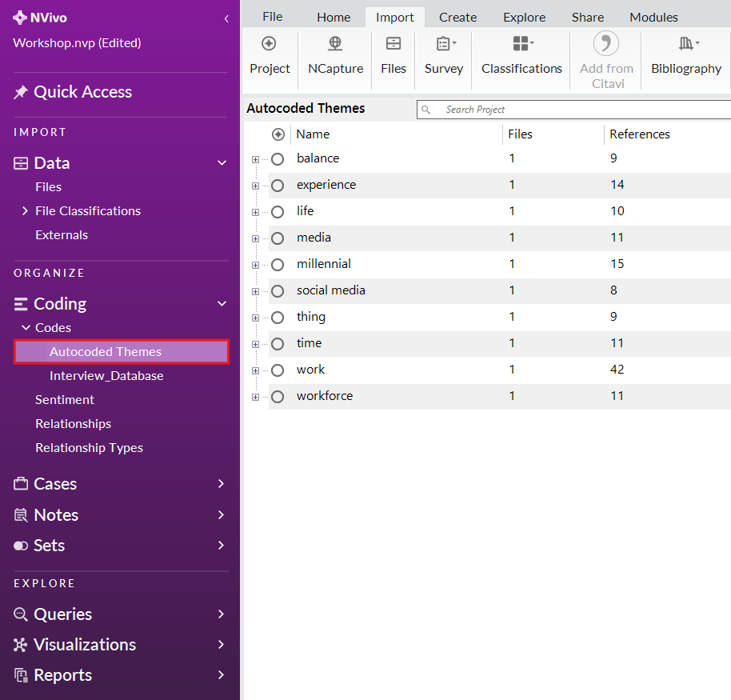731x700 pixels.
Task: Switch to the Share ribbon tab
Action: pyautogui.click(x=588, y=18)
